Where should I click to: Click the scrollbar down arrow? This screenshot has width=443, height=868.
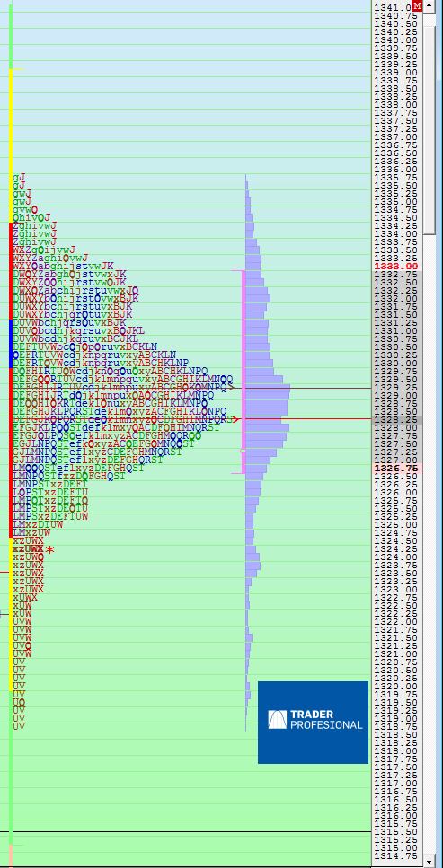click(x=430, y=862)
